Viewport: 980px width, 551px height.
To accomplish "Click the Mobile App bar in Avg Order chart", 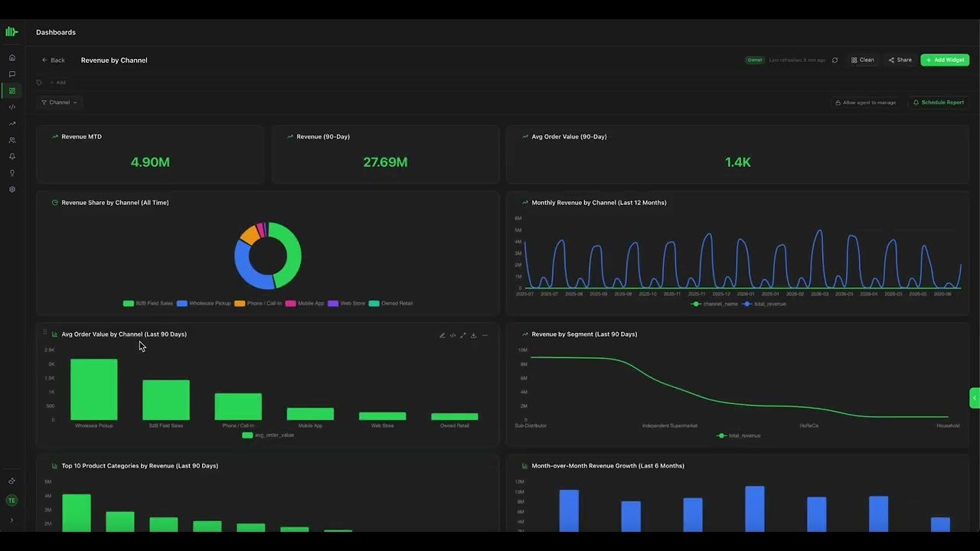I will tap(310, 414).
